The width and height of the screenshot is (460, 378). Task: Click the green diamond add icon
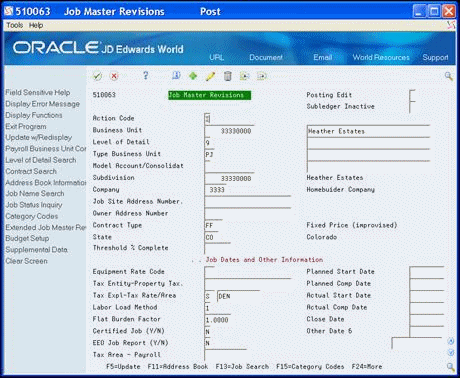193,76
